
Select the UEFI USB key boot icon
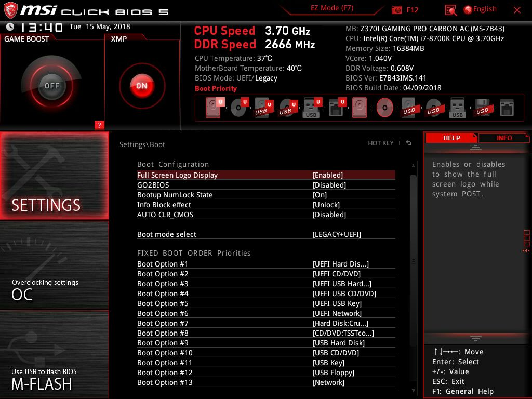click(x=312, y=108)
